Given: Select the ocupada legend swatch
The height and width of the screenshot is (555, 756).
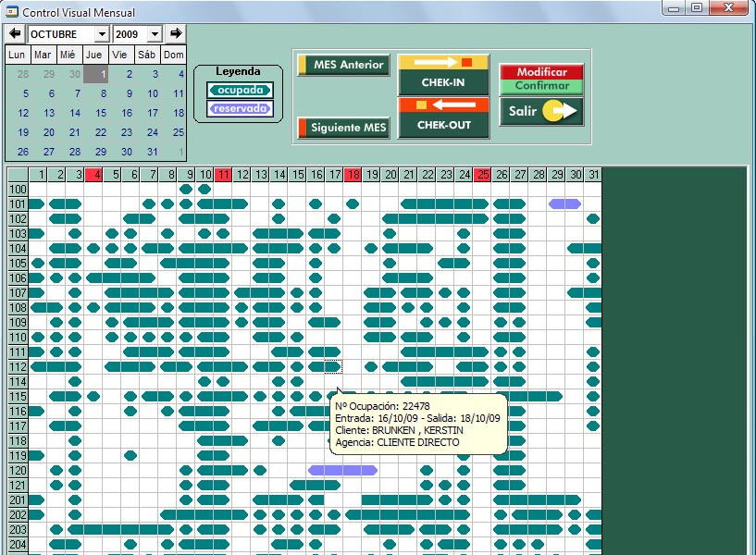Looking at the screenshot, I should (240, 90).
